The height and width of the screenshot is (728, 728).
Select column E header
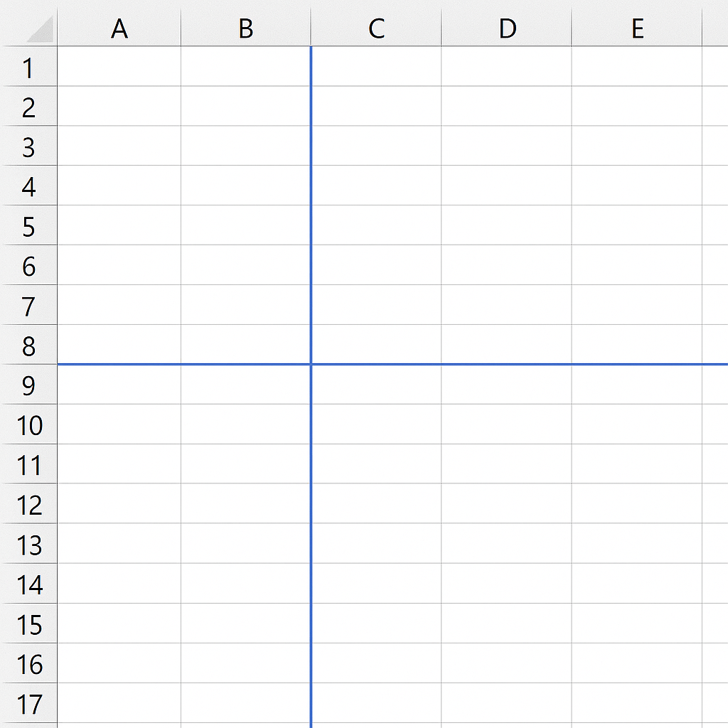click(x=637, y=28)
